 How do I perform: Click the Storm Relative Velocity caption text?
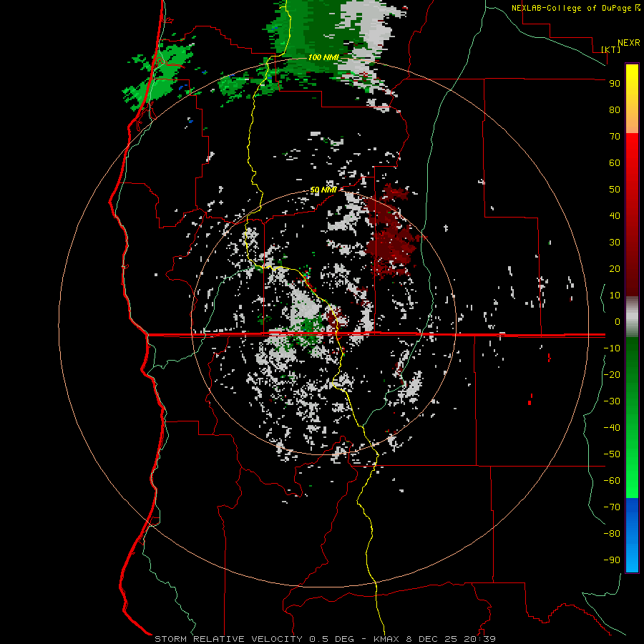click(x=228, y=639)
